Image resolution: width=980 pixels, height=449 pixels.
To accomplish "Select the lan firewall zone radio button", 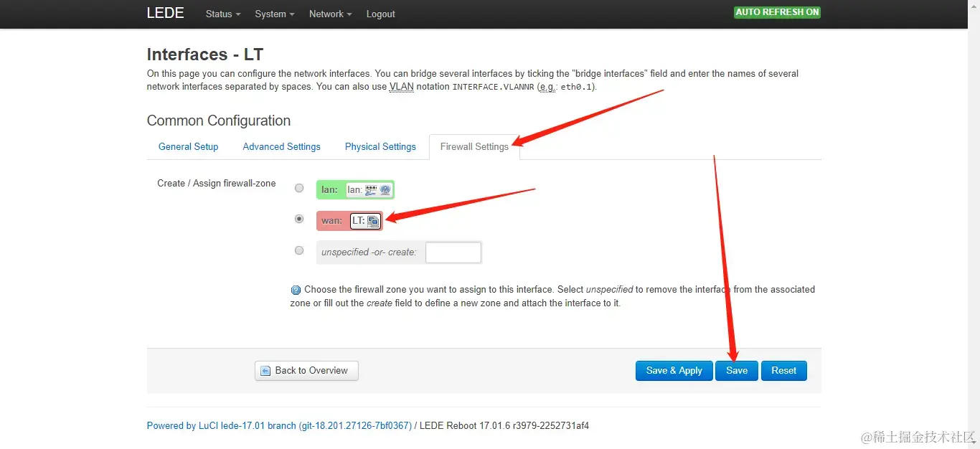I will pos(299,188).
